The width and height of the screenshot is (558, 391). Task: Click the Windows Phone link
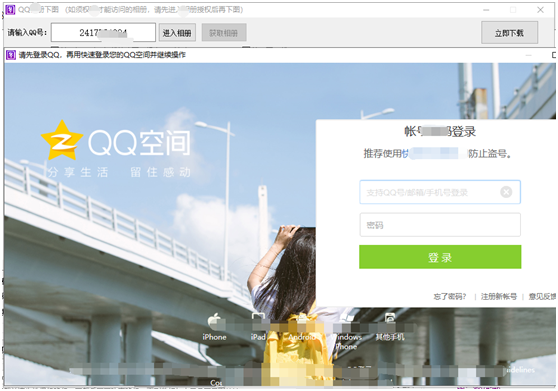[346, 342]
